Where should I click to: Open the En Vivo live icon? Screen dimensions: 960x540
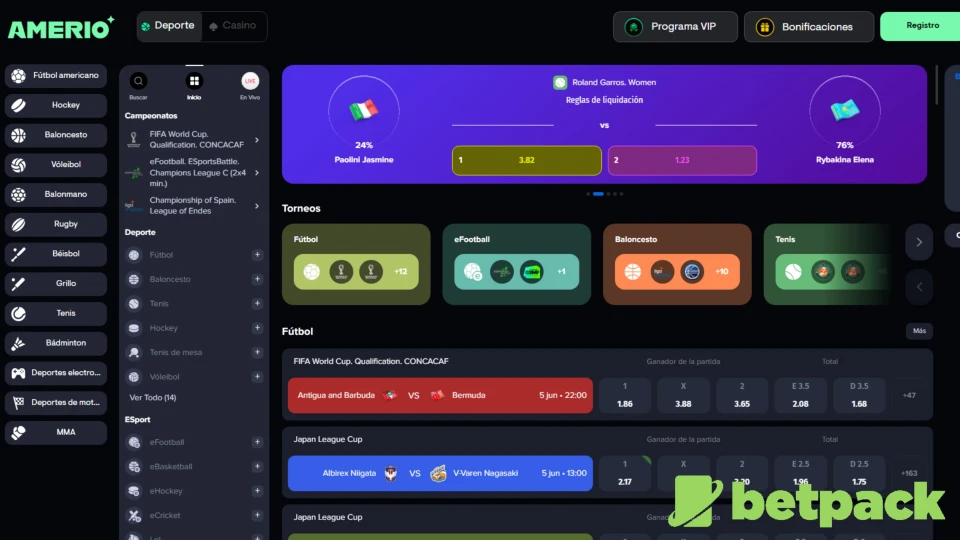250,81
